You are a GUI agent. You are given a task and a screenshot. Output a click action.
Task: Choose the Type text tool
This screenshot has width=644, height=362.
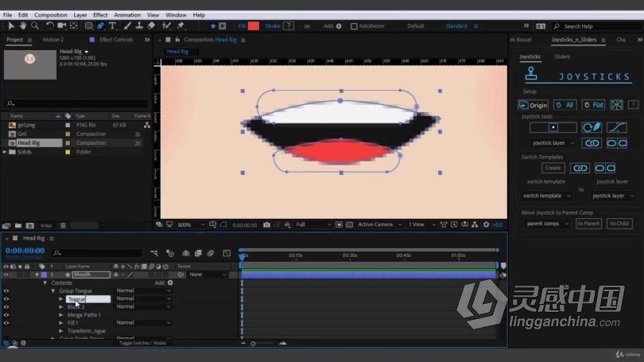(x=113, y=26)
